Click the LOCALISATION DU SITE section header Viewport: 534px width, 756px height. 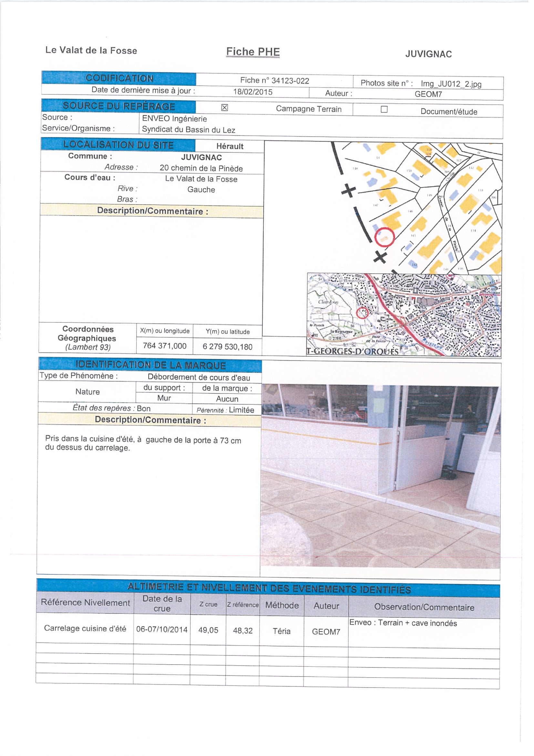(x=118, y=145)
